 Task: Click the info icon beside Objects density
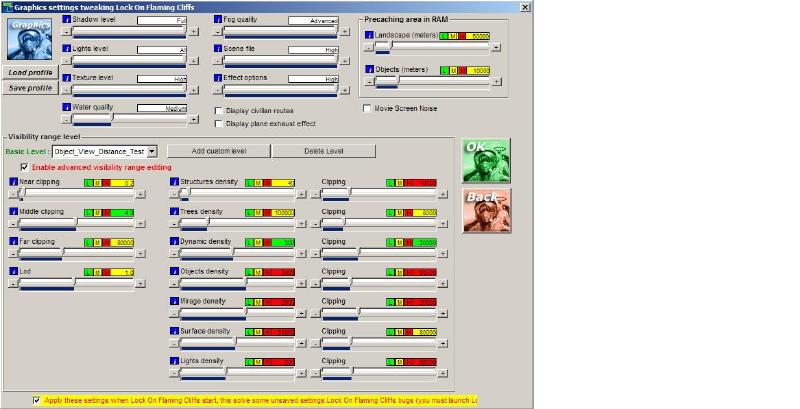[x=174, y=271]
